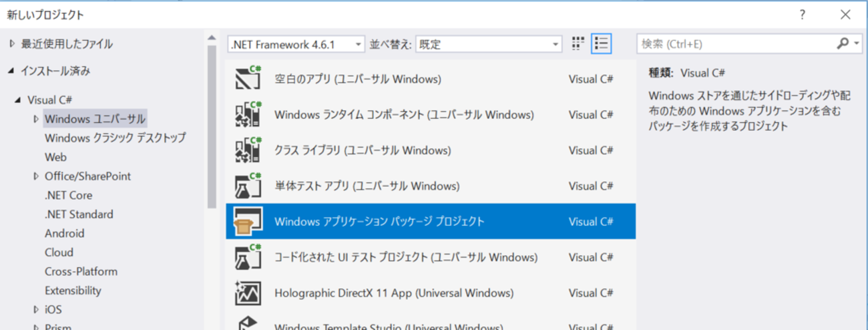Click scroll-up arrow of the tree scrollbar

click(x=211, y=37)
